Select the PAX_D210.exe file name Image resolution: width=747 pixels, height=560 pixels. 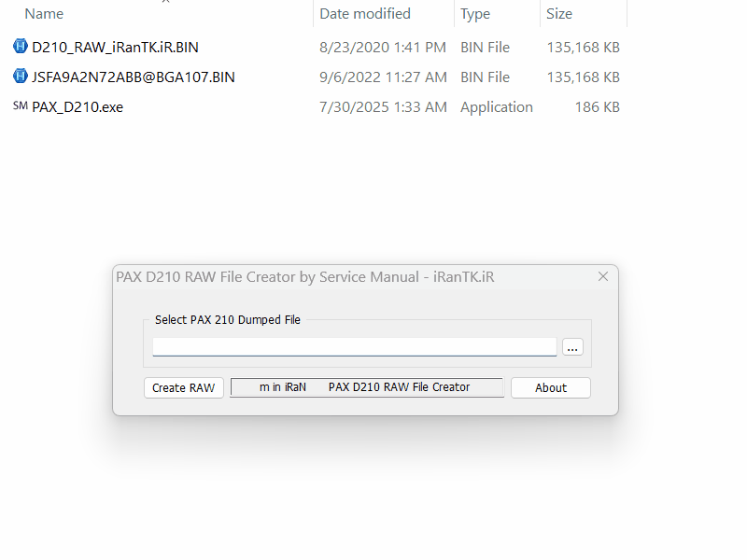(78, 107)
